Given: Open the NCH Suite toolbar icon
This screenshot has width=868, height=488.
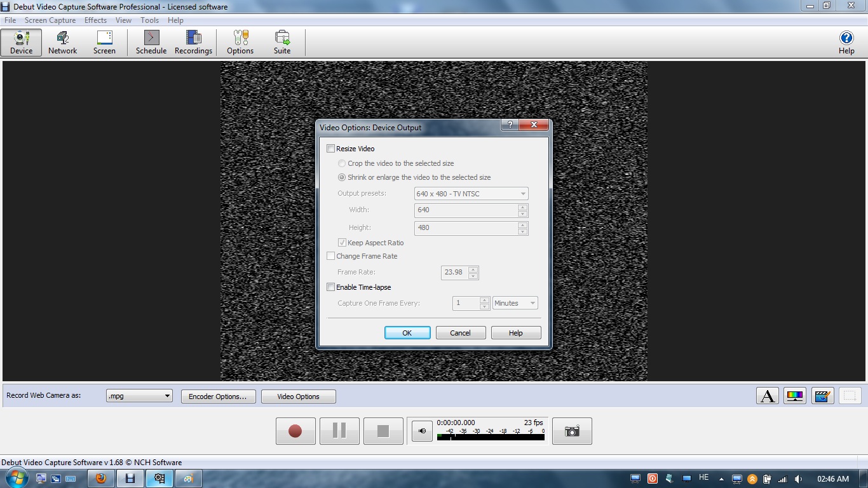Looking at the screenshot, I should coord(282,43).
